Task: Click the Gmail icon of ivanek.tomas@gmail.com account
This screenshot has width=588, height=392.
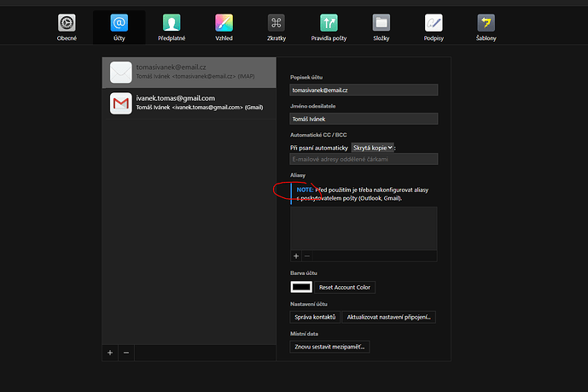Action: (x=120, y=103)
